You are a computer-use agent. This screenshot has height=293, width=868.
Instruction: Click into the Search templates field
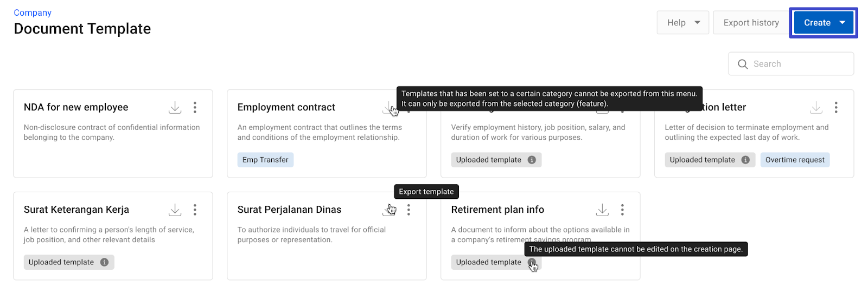pos(791,64)
